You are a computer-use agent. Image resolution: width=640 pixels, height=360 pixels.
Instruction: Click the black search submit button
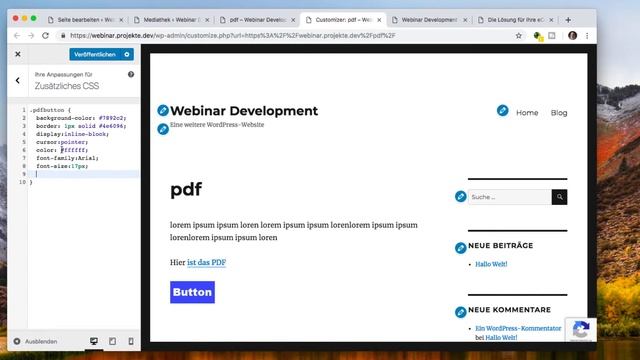coord(559,197)
